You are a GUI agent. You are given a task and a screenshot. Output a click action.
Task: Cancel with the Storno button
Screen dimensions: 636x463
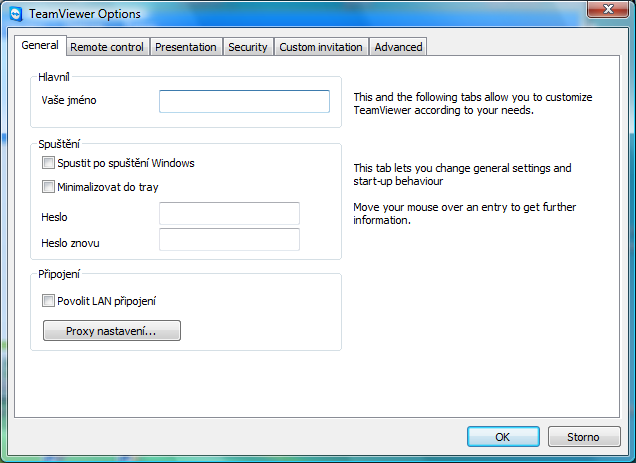pos(584,437)
